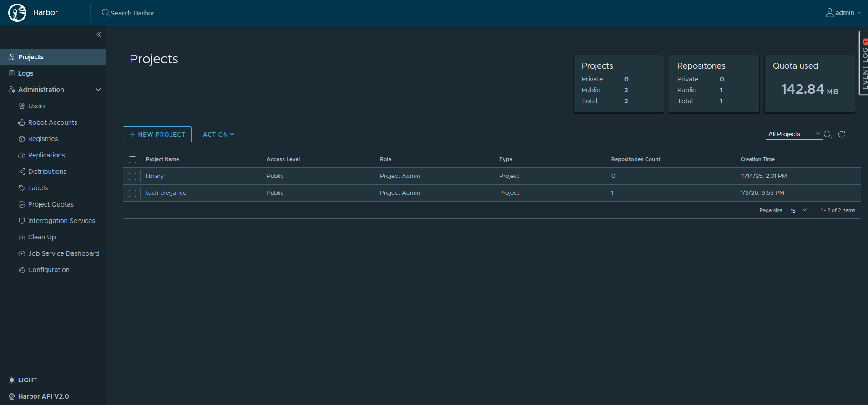Viewport: 868px width, 405px height.
Task: Tick the tech-elegance project checkbox
Action: (132, 193)
